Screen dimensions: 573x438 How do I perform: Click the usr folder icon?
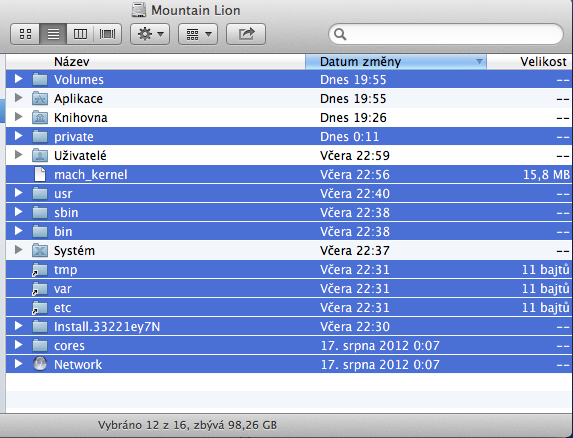click(40, 193)
